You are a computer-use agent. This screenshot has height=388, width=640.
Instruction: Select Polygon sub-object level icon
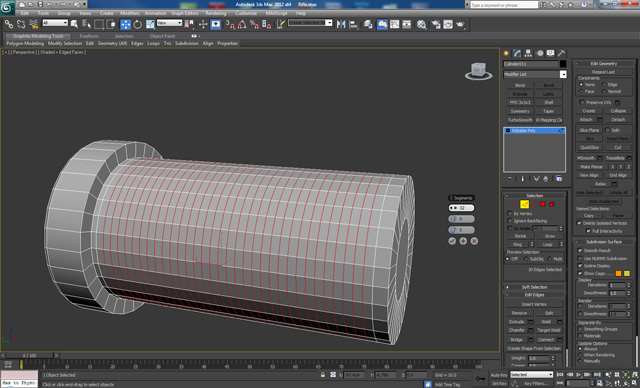coord(543,204)
